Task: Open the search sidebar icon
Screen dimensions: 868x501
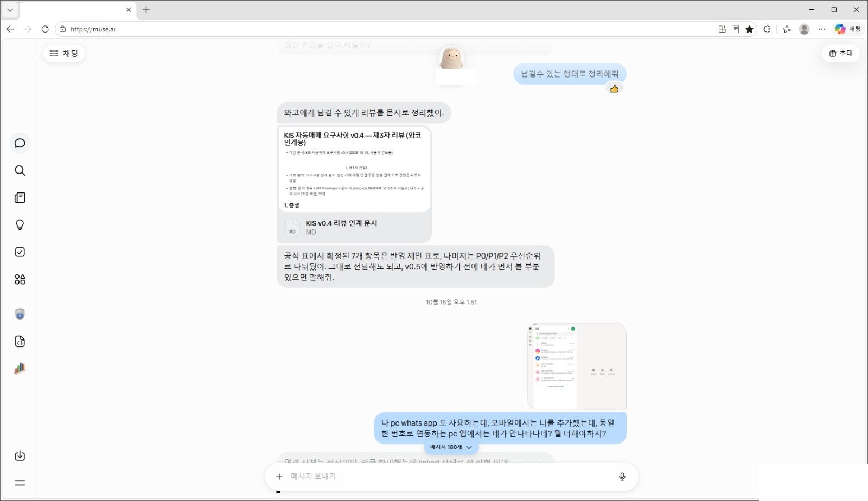Action: 20,171
